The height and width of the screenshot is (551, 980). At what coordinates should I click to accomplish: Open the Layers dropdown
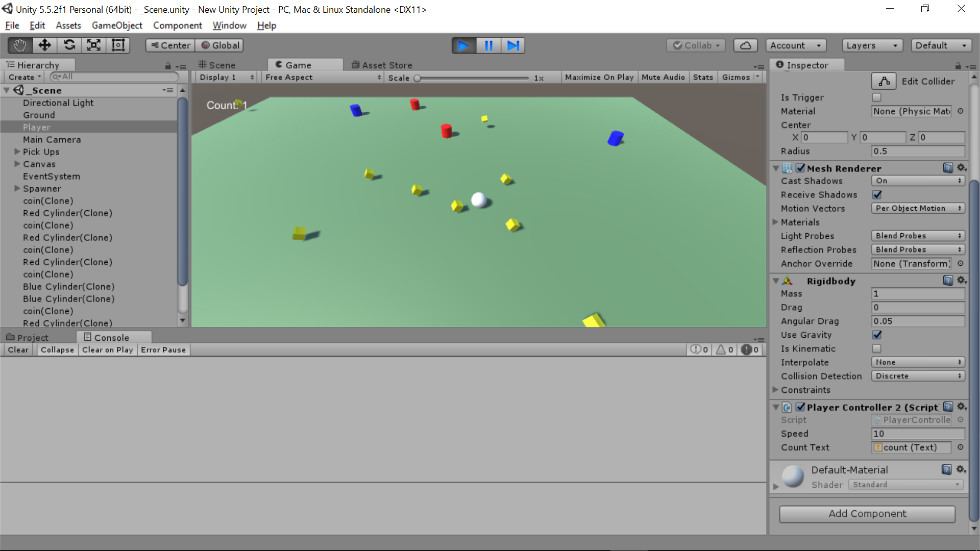(x=872, y=45)
